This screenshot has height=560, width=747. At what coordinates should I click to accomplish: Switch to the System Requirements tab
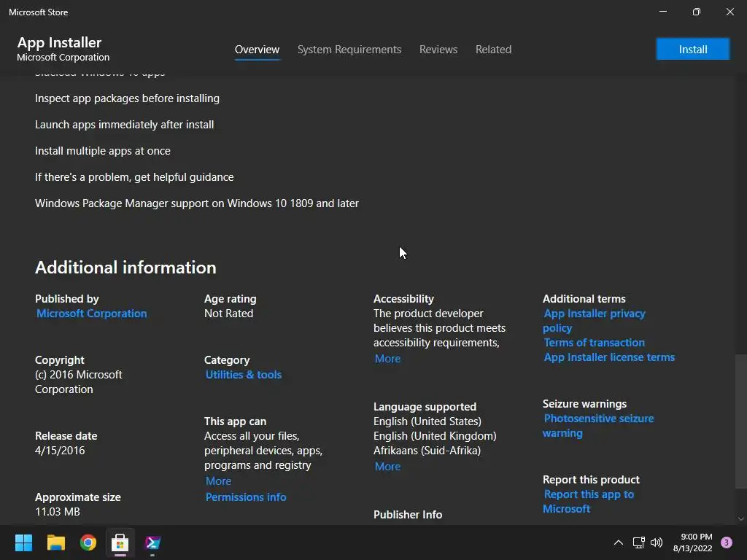(349, 50)
